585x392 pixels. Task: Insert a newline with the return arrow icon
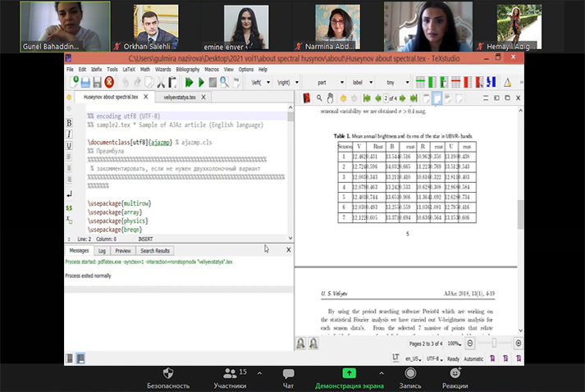(x=69, y=194)
